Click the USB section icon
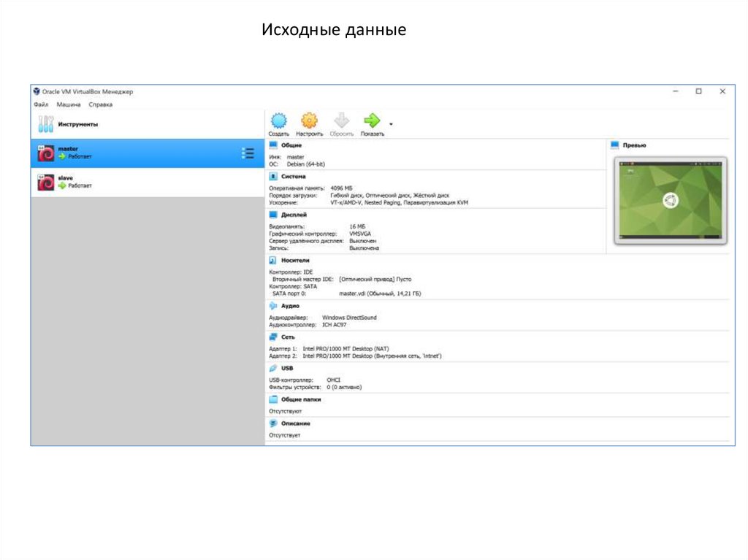This screenshot has width=748, height=560. tap(273, 368)
